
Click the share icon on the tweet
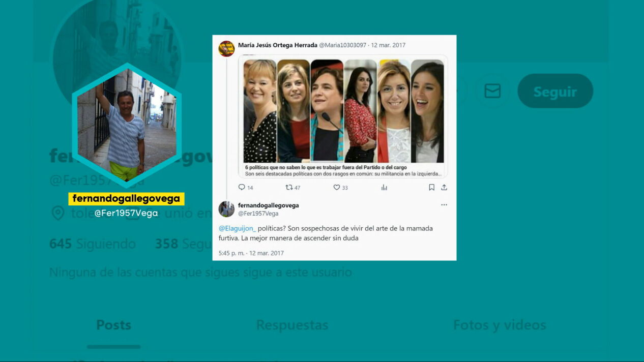click(444, 187)
